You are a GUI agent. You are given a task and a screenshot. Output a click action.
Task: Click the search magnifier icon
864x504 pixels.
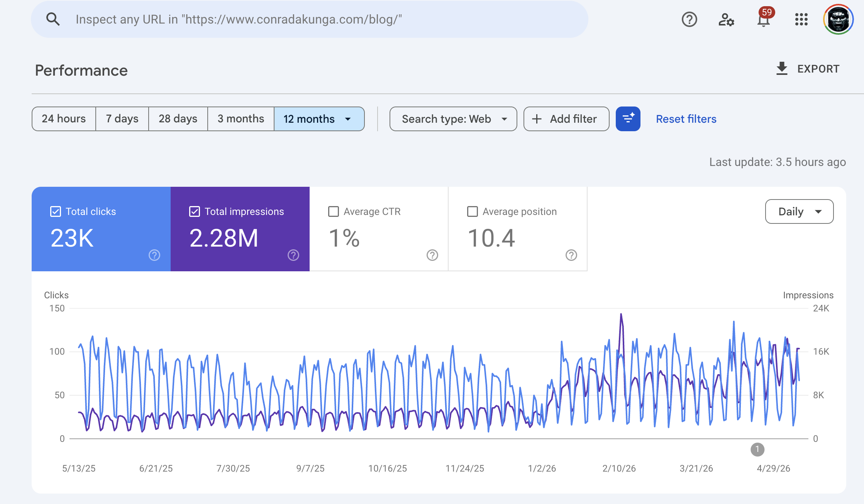point(53,19)
